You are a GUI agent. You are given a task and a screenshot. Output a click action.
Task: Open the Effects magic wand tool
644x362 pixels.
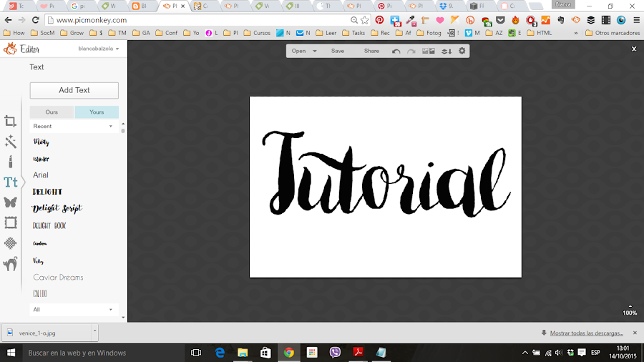(x=10, y=142)
